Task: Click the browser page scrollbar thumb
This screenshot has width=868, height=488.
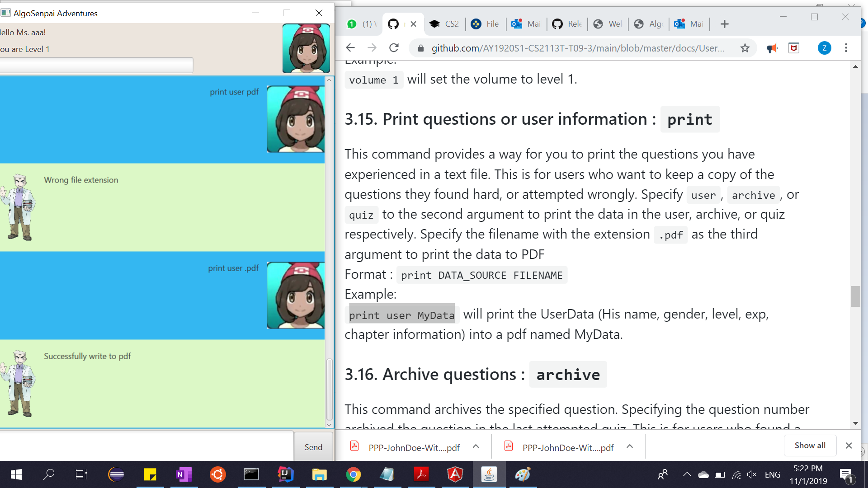Action: point(855,296)
